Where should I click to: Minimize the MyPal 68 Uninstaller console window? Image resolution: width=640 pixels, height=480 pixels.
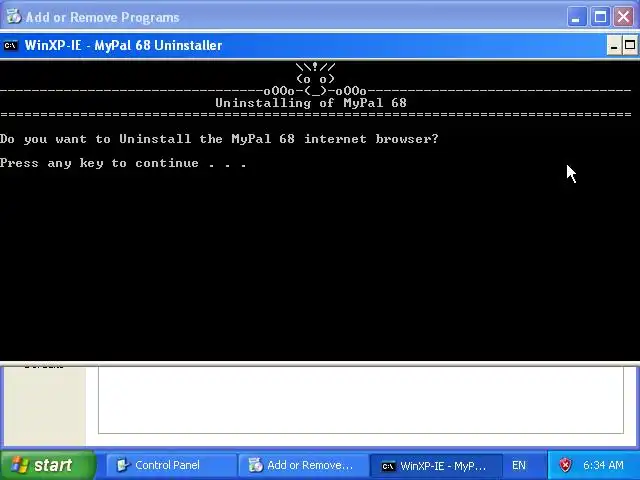614,45
